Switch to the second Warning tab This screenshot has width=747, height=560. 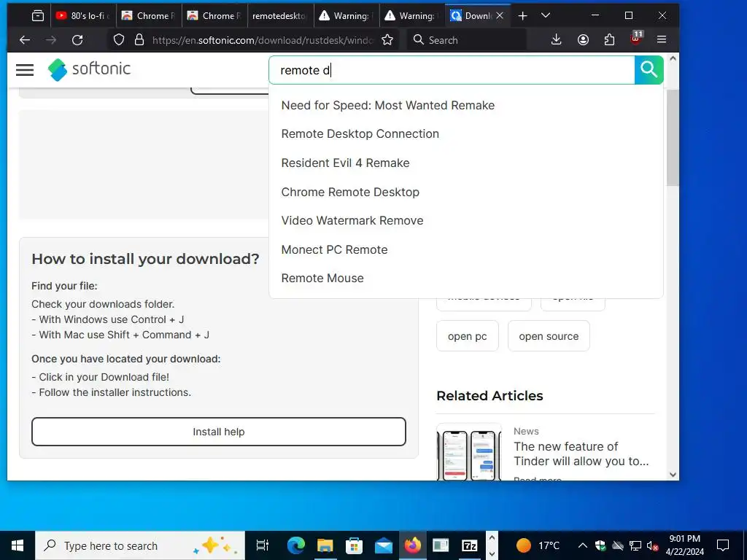(x=411, y=16)
